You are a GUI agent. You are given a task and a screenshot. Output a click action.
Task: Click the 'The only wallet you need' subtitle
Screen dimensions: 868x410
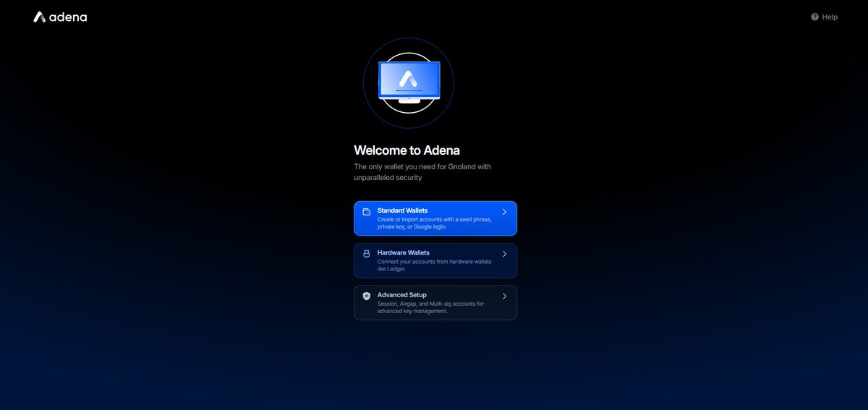click(422, 172)
